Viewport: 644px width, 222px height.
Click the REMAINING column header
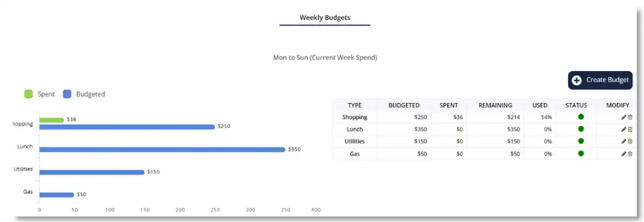[x=495, y=105]
